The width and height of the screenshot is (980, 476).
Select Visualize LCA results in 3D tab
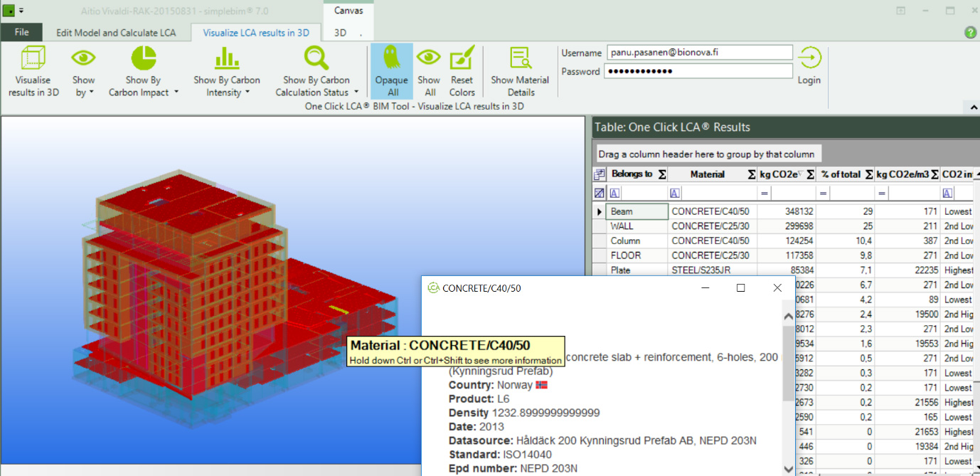click(256, 33)
